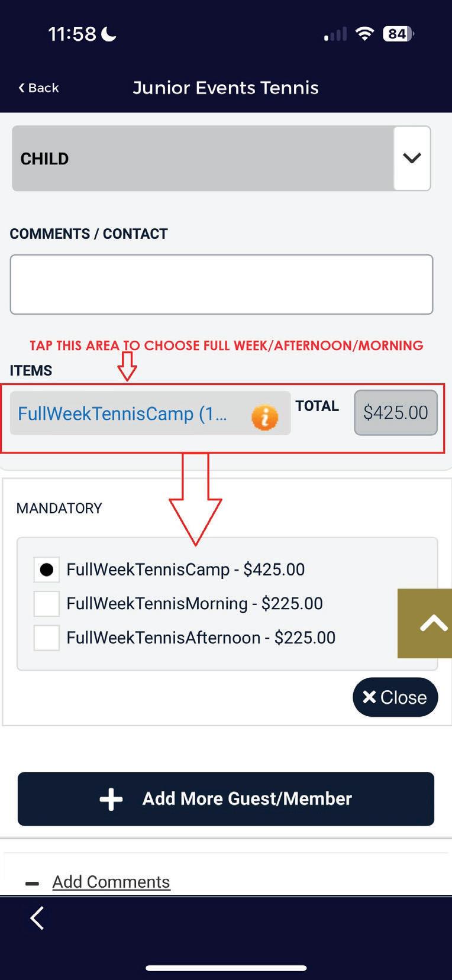Select the FullWeekTennisAfternoon $225.00 option
This screenshot has height=980, width=452.
(x=47, y=638)
